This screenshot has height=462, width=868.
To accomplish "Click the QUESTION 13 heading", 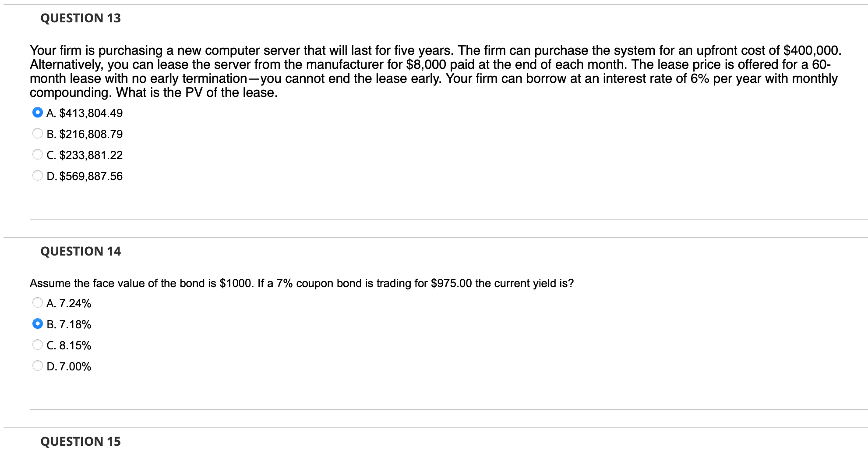I will click(80, 18).
